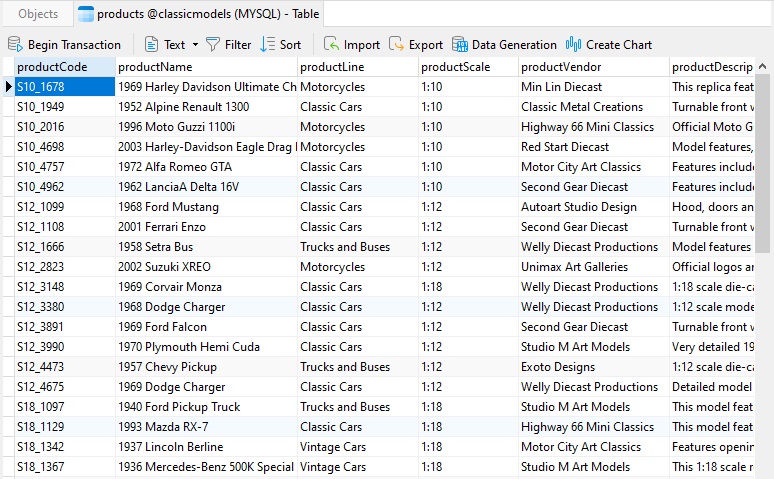Click the table icon in the products tab
Screen dimensions: 774x479
pos(86,14)
